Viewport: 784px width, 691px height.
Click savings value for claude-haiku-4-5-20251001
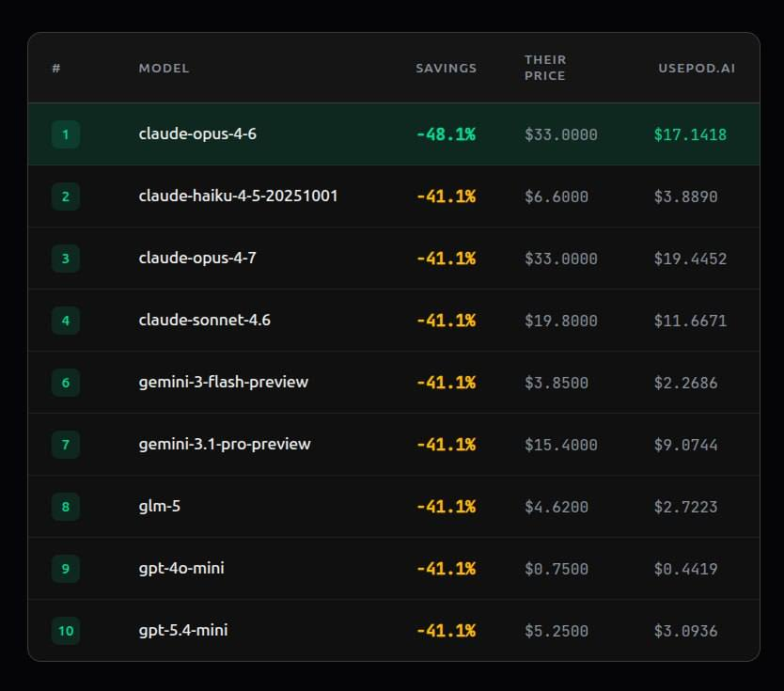(446, 196)
